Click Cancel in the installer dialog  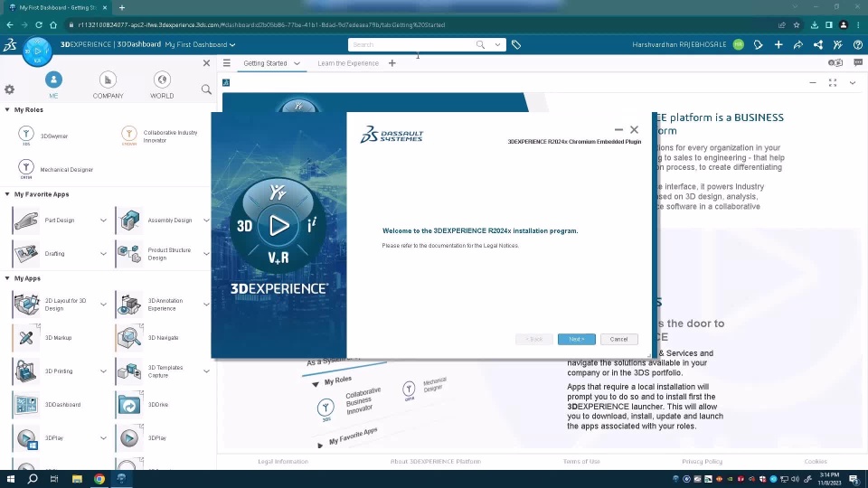(618, 339)
